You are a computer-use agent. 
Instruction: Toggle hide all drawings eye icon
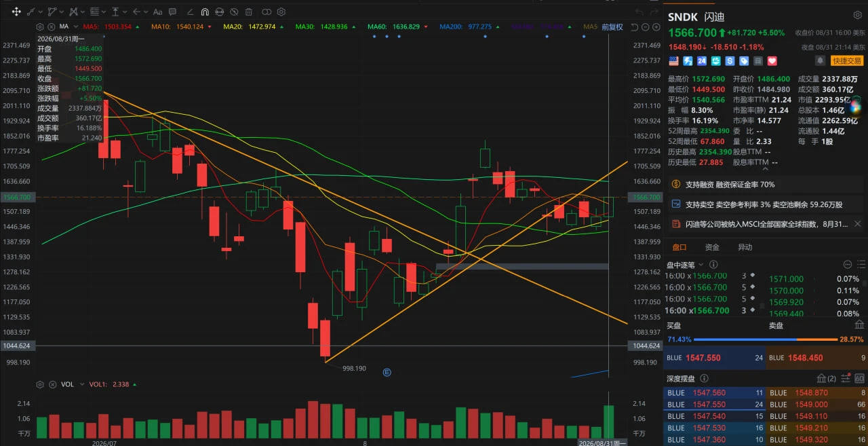234,12
